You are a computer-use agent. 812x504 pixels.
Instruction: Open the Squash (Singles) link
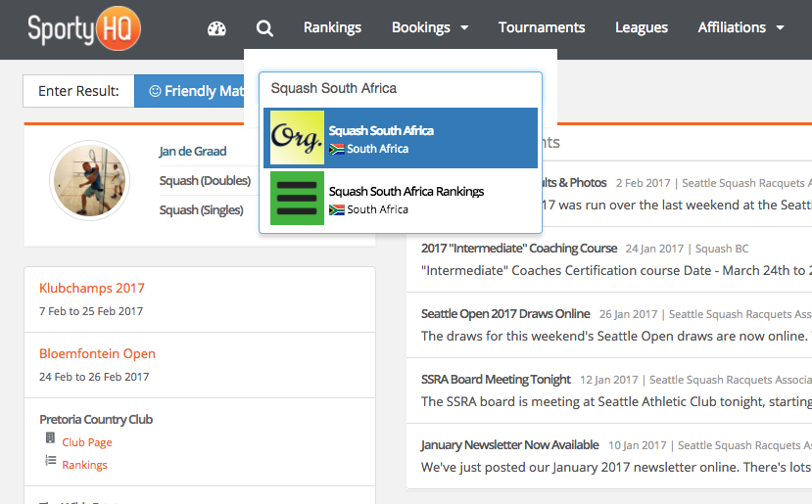pyautogui.click(x=202, y=210)
